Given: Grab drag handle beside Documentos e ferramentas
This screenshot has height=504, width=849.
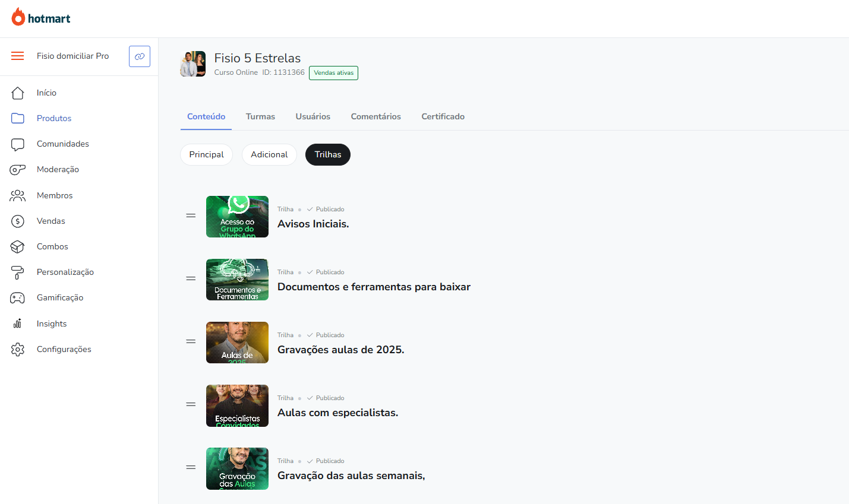Looking at the screenshot, I should pos(191,278).
